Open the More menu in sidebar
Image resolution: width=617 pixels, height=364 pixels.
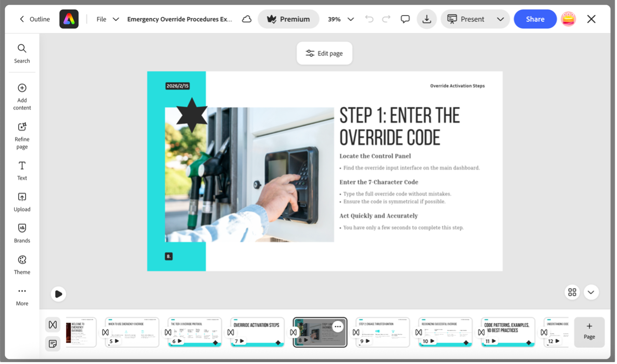(22, 295)
